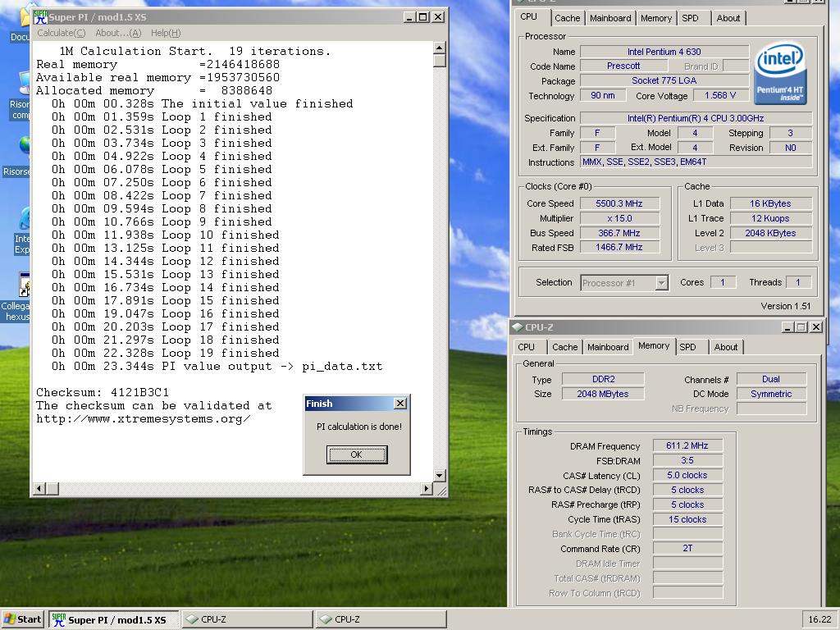Viewport: 840px width, 630px height.
Task: Select the second CPU-Z taskbar button
Action: coord(381,619)
